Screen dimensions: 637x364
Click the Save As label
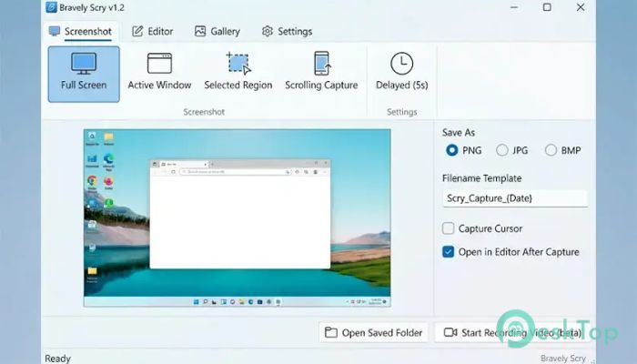[x=459, y=133]
